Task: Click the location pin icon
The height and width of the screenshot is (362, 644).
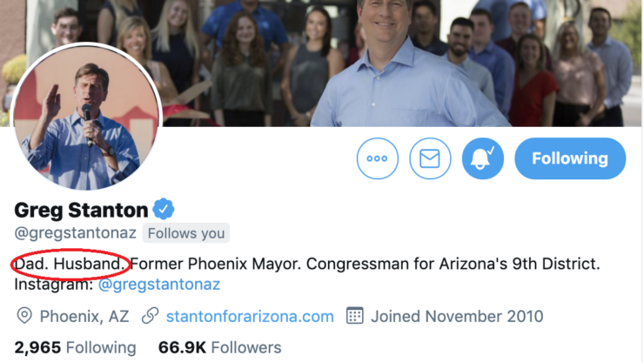Action: point(24,316)
